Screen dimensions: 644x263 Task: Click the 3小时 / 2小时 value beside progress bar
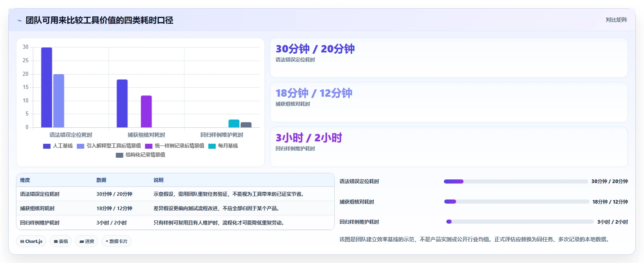pyautogui.click(x=612, y=222)
